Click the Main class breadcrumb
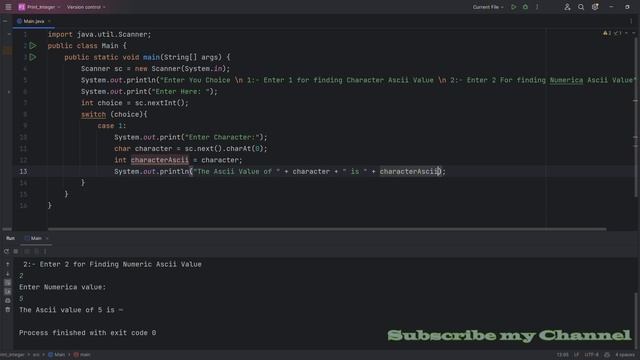Screen dimensions: 640x360 pos(57,355)
